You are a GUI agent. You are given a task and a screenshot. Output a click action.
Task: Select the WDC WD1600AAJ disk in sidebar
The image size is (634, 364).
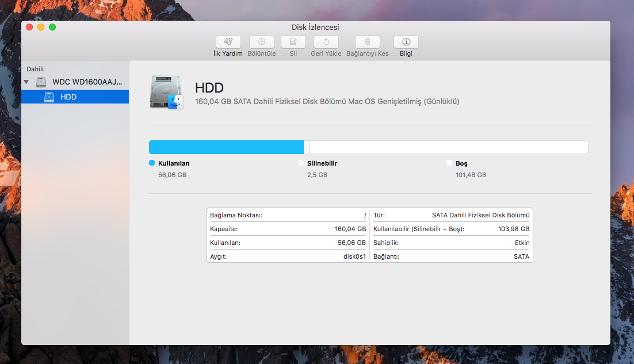point(86,82)
